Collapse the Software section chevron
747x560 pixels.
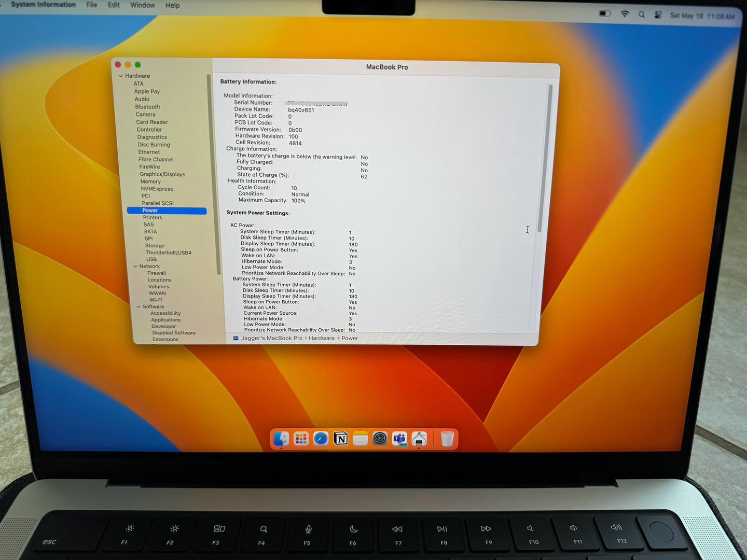(139, 307)
